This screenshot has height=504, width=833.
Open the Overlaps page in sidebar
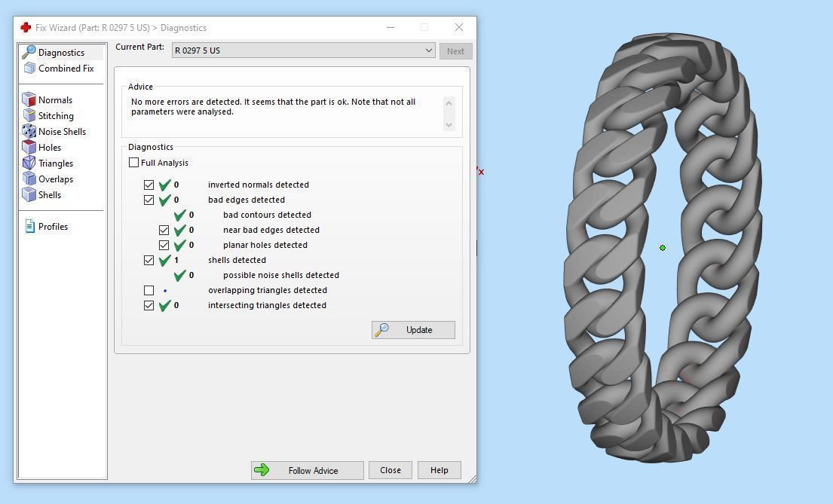point(56,179)
